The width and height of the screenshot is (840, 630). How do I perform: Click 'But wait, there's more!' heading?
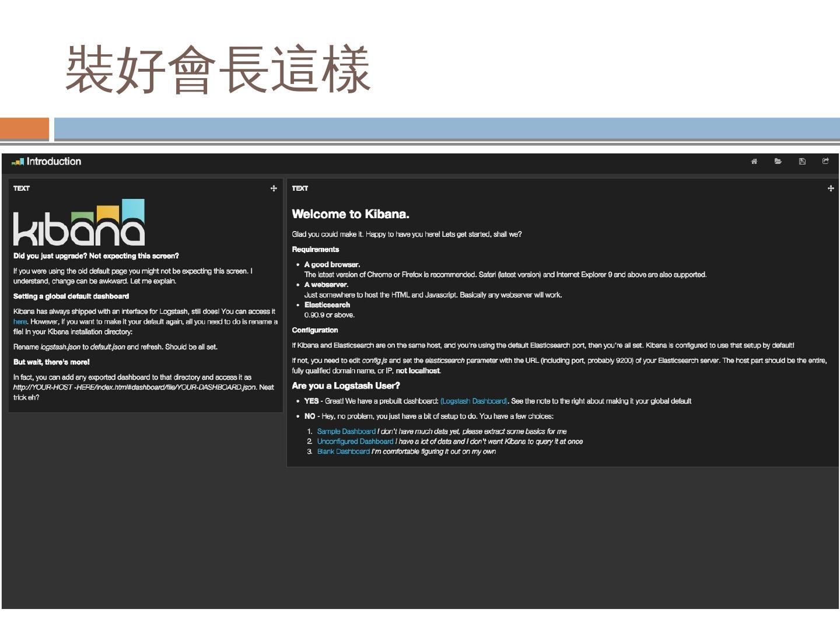point(51,362)
